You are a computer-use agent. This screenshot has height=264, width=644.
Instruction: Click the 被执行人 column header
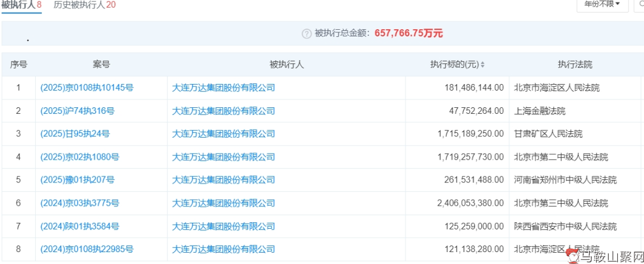tap(286, 64)
